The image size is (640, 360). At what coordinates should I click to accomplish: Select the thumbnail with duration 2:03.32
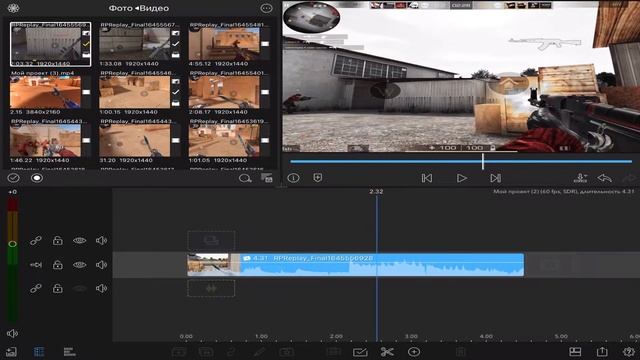[x=51, y=44]
